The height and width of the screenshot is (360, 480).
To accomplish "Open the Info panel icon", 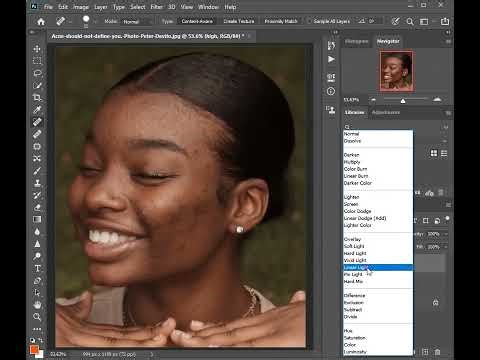I will [x=331, y=91].
